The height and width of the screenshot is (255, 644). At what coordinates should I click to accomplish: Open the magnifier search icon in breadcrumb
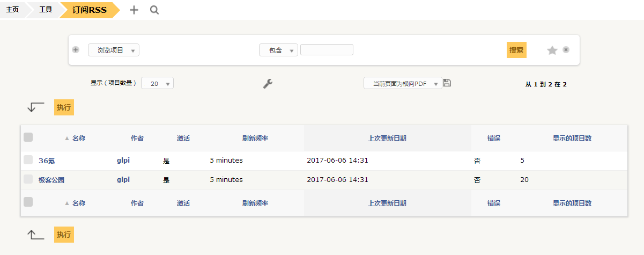click(154, 10)
